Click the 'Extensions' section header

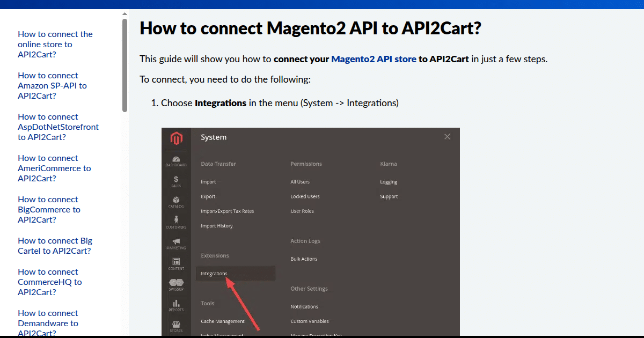pos(215,256)
